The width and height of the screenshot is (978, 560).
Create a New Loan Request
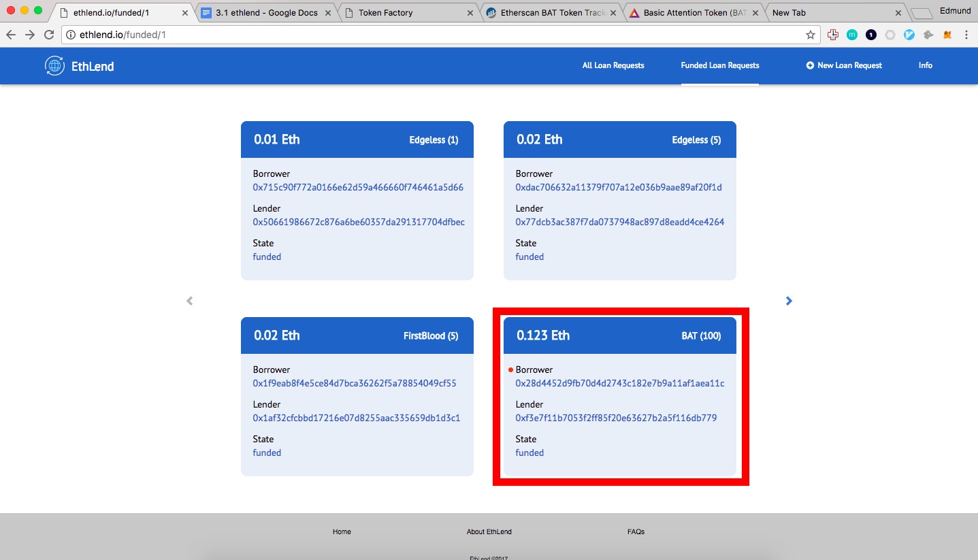(x=844, y=65)
